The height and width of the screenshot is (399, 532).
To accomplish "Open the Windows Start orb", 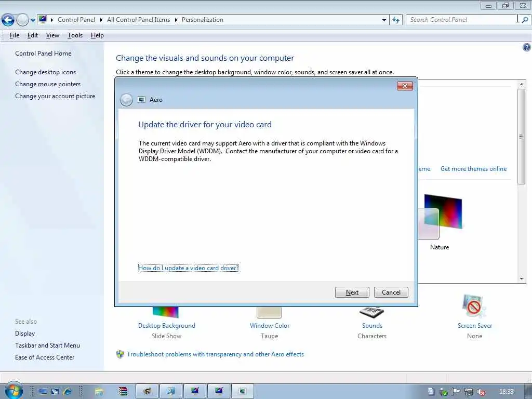I will tap(14, 391).
